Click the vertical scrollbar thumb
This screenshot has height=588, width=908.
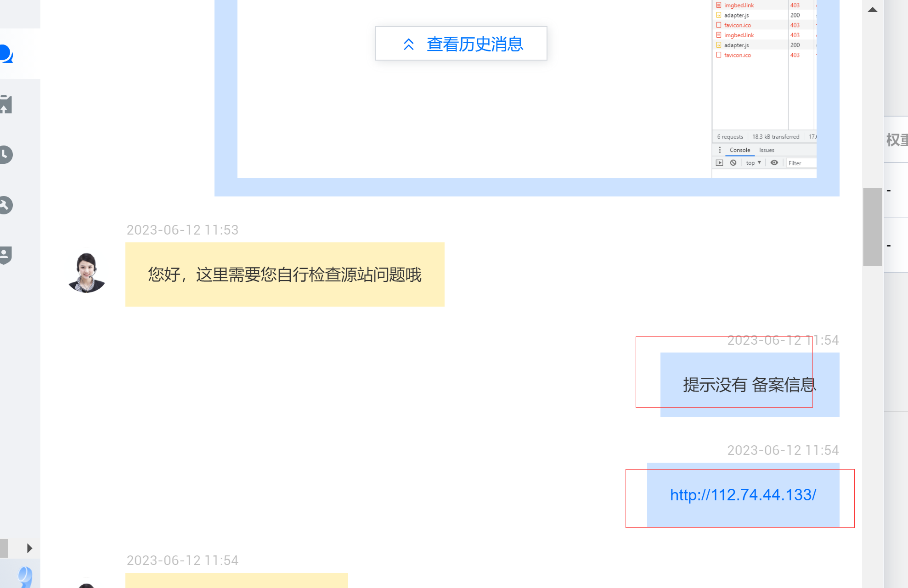click(x=872, y=227)
